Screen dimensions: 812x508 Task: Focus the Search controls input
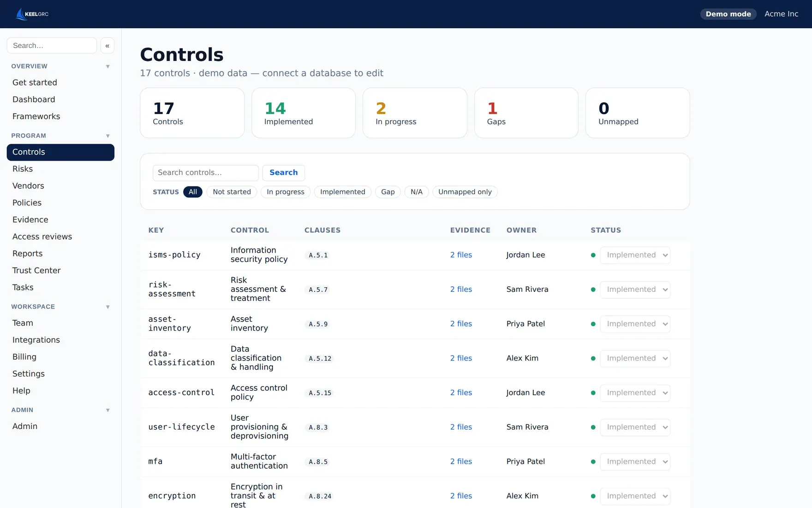coord(205,173)
